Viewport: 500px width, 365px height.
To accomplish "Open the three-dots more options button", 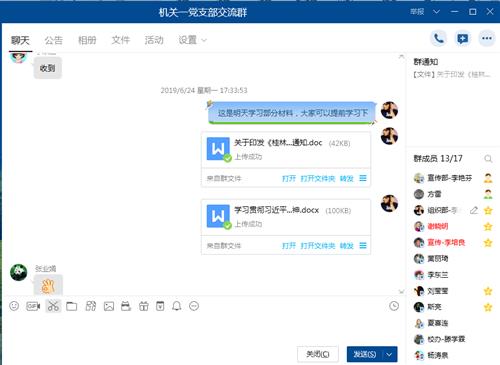I will 487,39.
